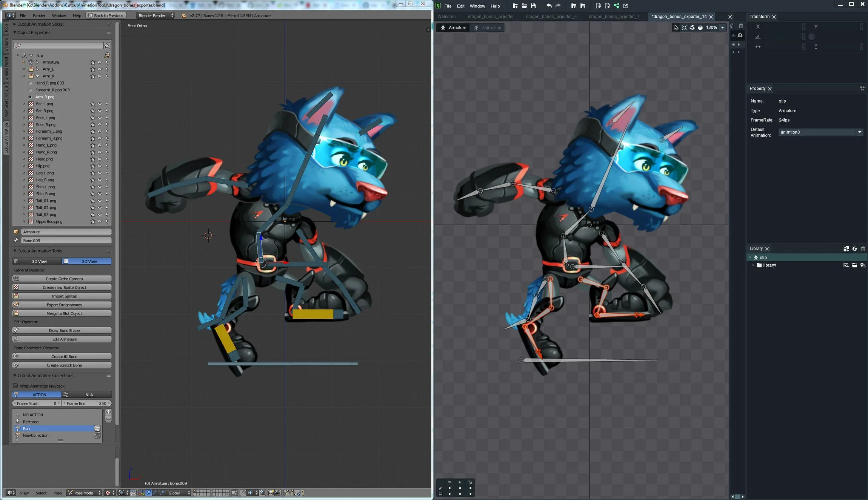Toggle visibility of Tail_01.png
This screenshot has height=500, width=868.
tap(100, 201)
